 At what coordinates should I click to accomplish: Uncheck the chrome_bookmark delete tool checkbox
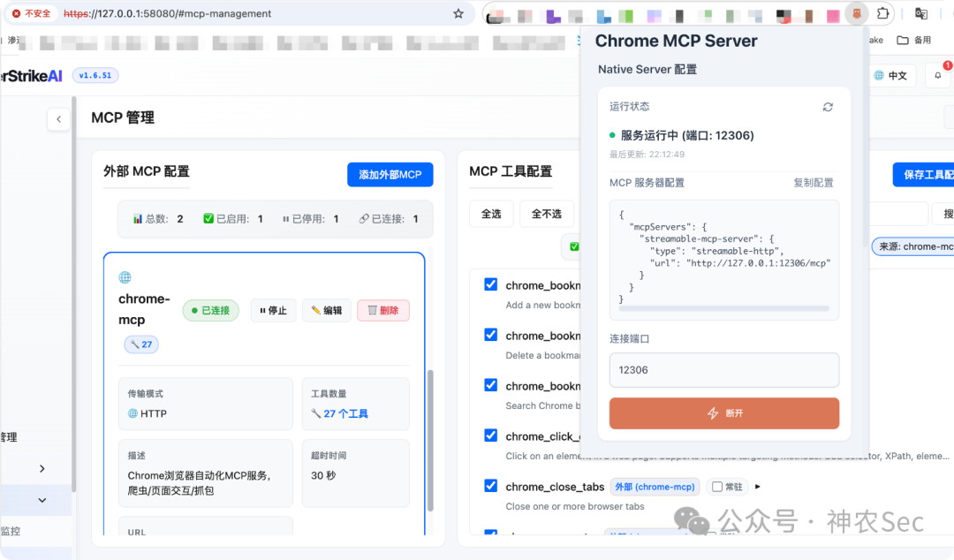pos(491,335)
